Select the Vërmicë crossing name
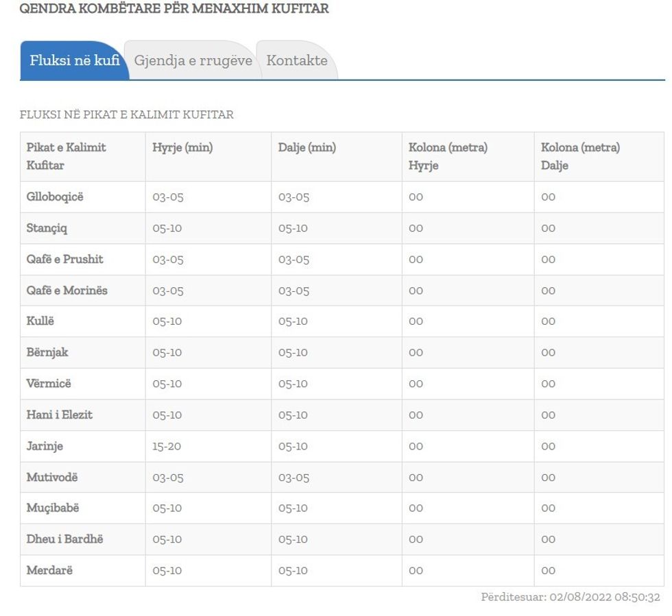This screenshot has height=616, width=672. click(x=49, y=384)
